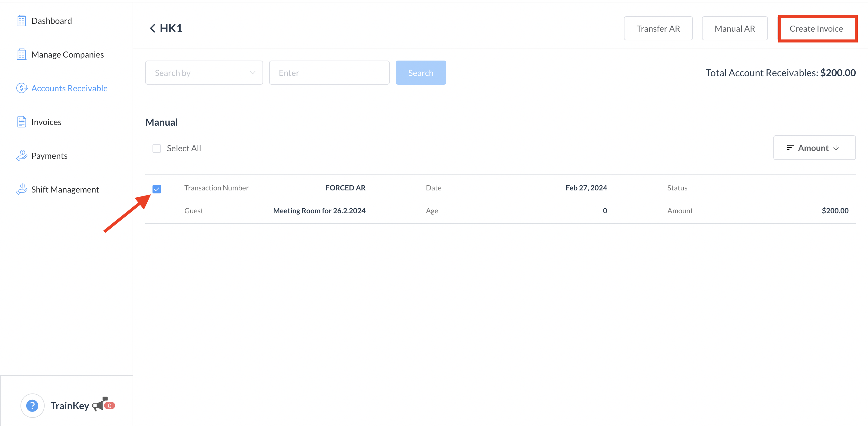Click the Manage Companies sidebar icon
This screenshot has width=868, height=426.
pos(22,55)
